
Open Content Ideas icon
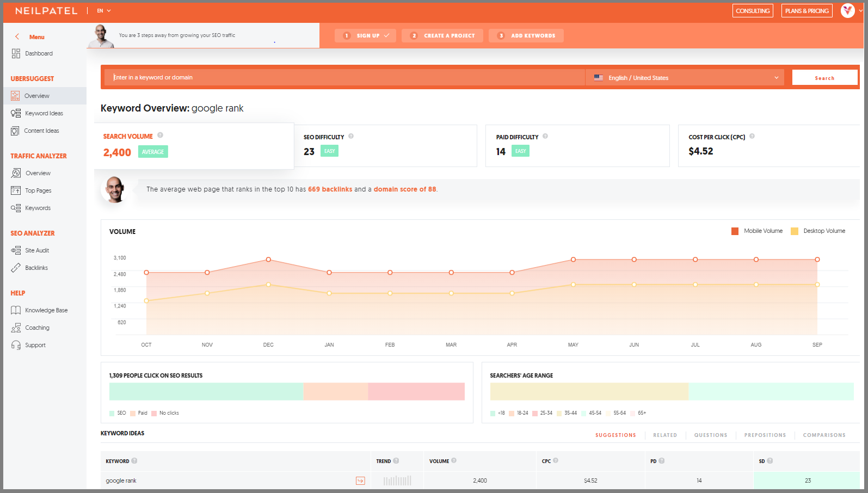[15, 131]
